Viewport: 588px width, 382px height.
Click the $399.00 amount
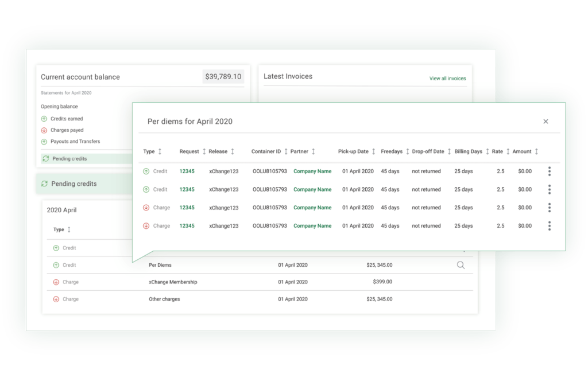382,282
